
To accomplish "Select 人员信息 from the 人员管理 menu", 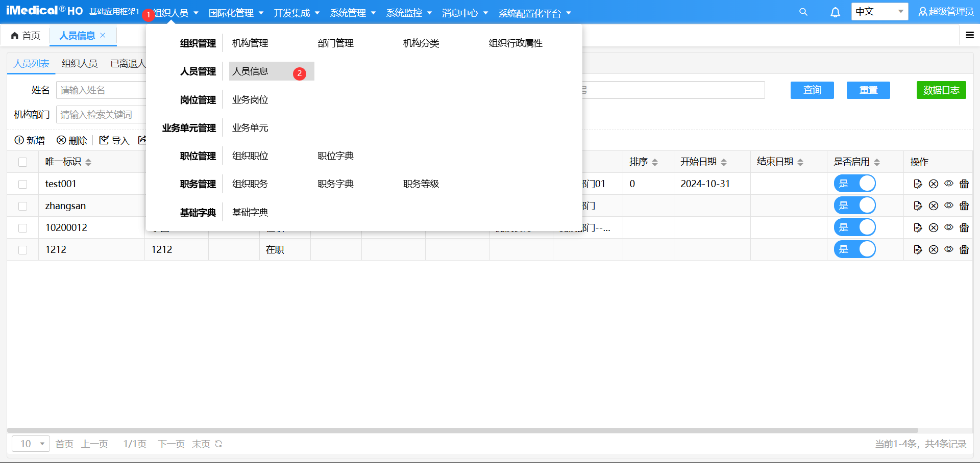I will tap(250, 71).
